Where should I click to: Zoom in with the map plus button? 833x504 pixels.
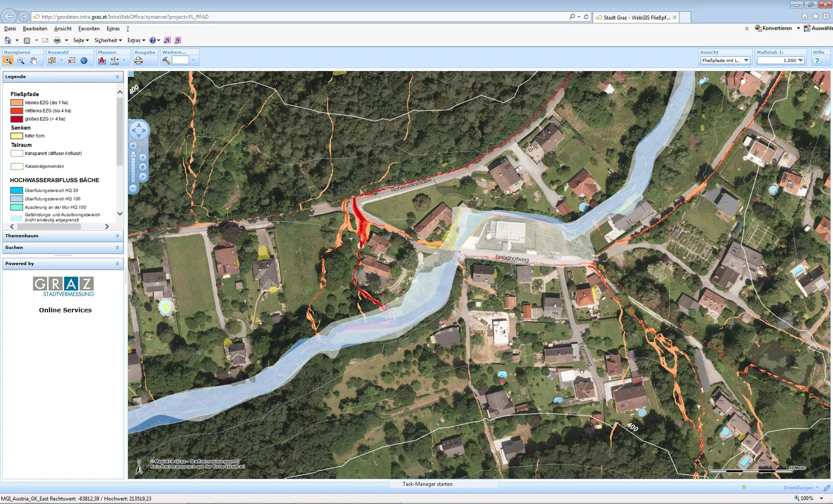click(x=133, y=146)
